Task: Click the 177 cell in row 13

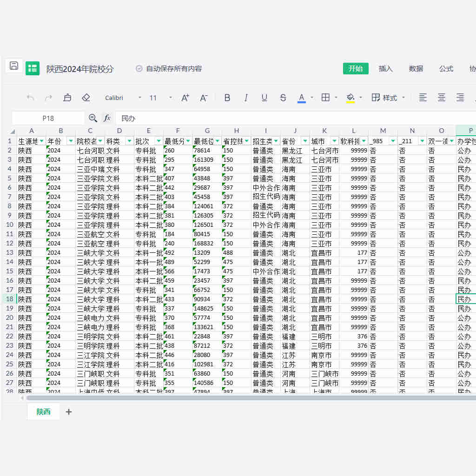Action: click(x=354, y=252)
